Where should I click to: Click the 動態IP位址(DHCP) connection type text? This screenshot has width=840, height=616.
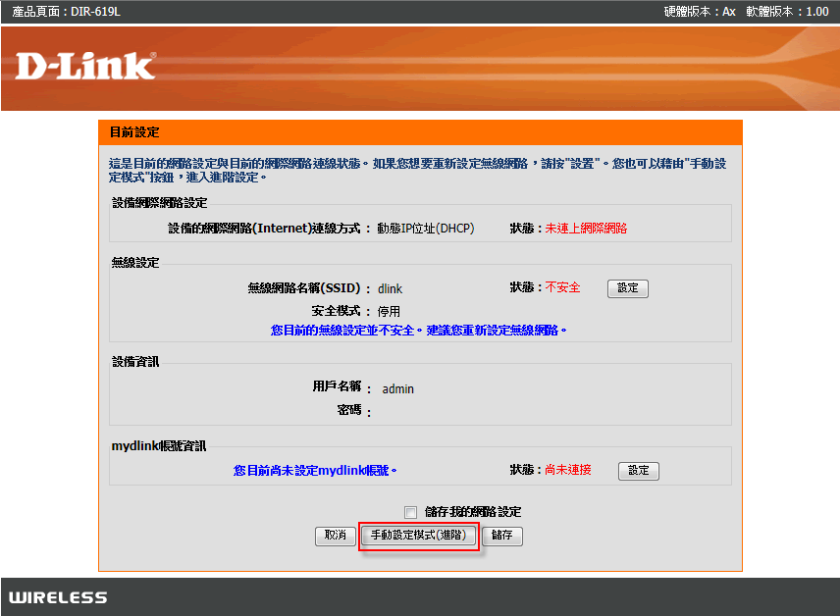coord(426,229)
